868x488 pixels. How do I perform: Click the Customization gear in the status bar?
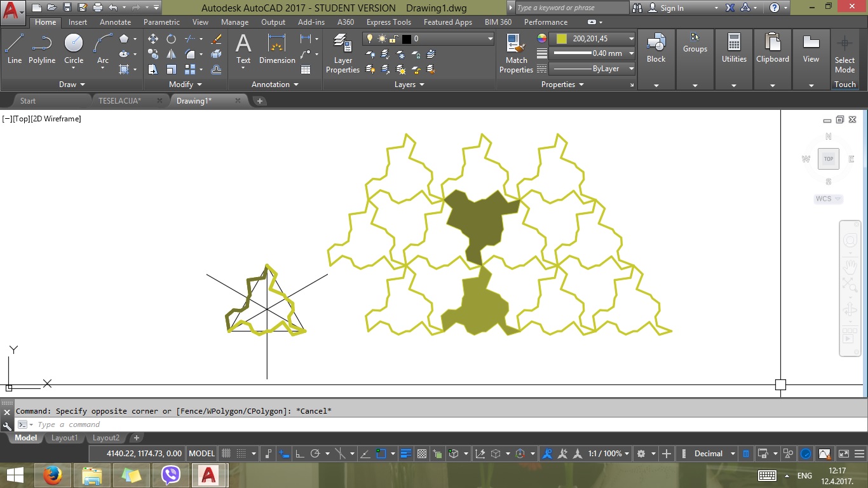coord(641,454)
